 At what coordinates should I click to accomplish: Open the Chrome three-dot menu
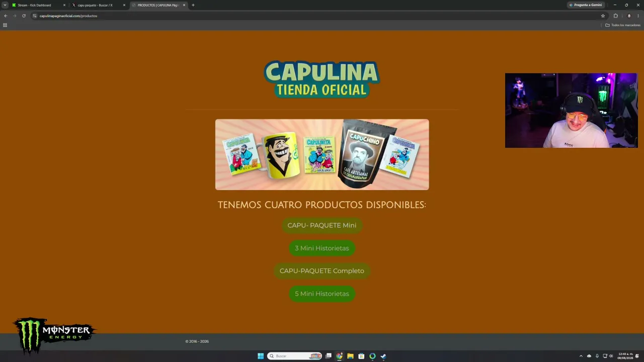[638, 16]
